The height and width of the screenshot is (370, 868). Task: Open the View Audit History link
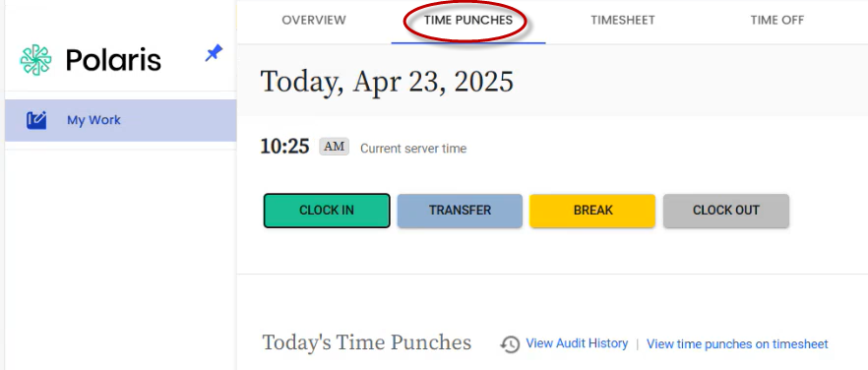click(577, 343)
